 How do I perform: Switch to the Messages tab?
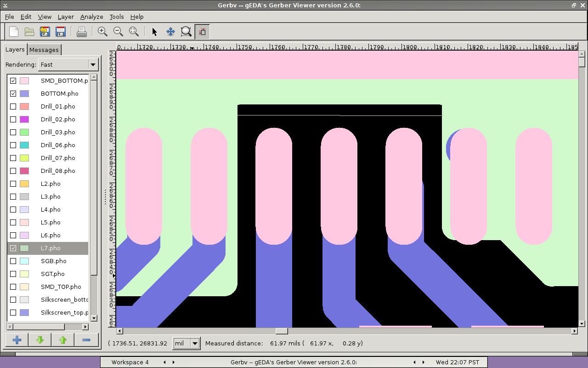point(44,50)
